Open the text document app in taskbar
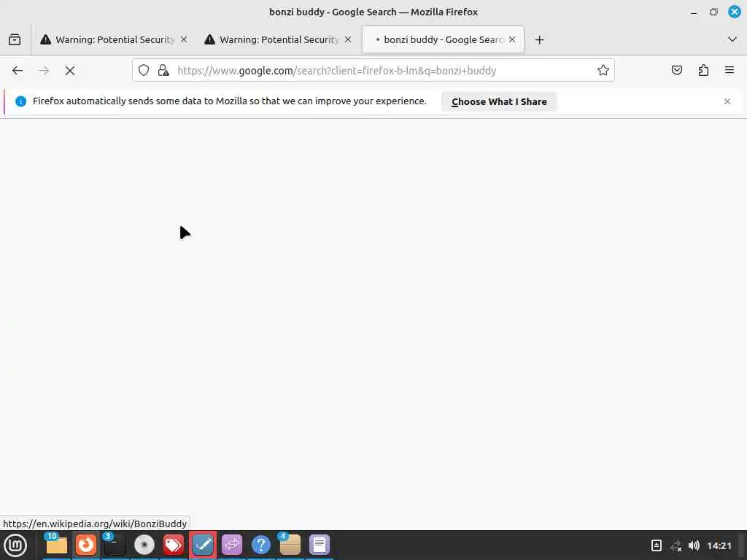Image resolution: width=747 pixels, height=560 pixels. point(320,545)
